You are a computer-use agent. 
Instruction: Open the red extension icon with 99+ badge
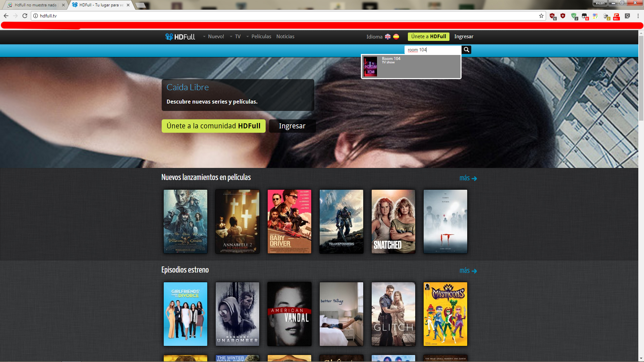616,16
